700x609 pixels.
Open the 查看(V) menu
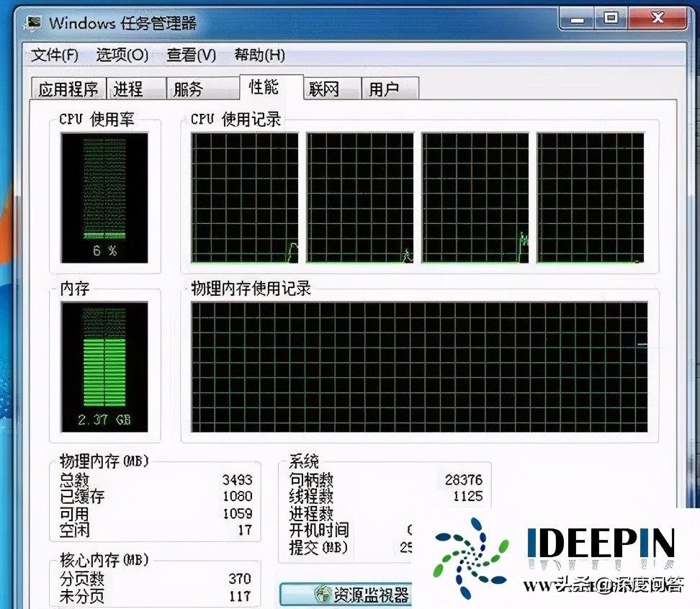click(x=191, y=55)
